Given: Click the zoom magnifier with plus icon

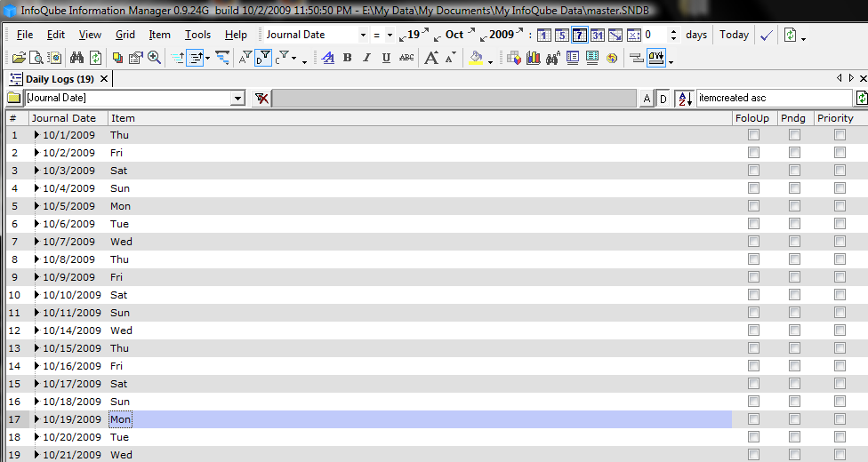Looking at the screenshot, I should click(x=155, y=58).
